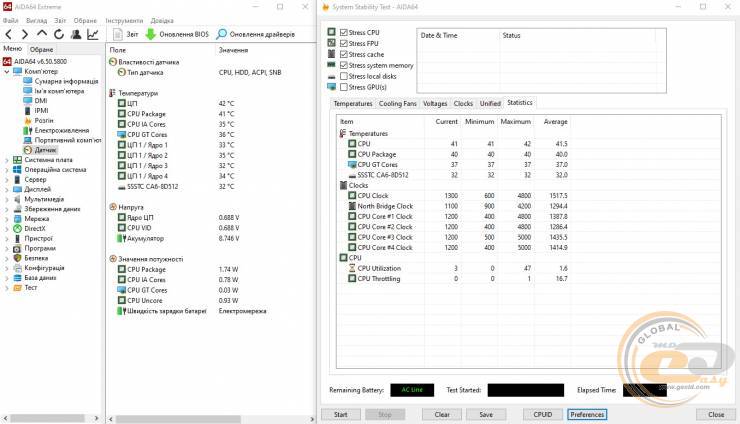Click the Save button
Viewport: 740px width, 424px height.
[x=486, y=415]
